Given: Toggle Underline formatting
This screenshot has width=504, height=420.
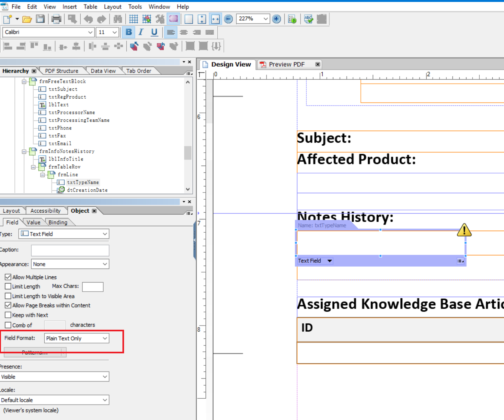Looking at the screenshot, I should (154, 32).
